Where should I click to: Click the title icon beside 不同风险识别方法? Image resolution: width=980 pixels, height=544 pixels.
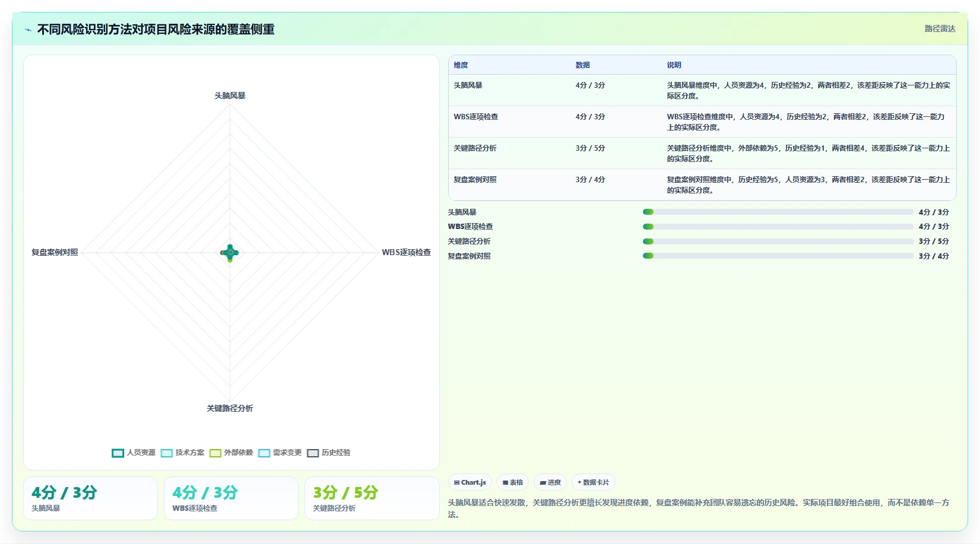click(x=28, y=30)
